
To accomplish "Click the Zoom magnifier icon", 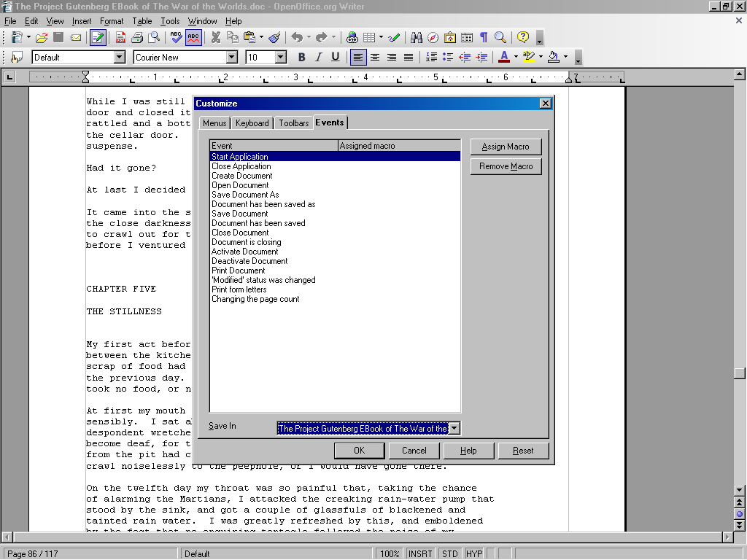I will pos(500,37).
